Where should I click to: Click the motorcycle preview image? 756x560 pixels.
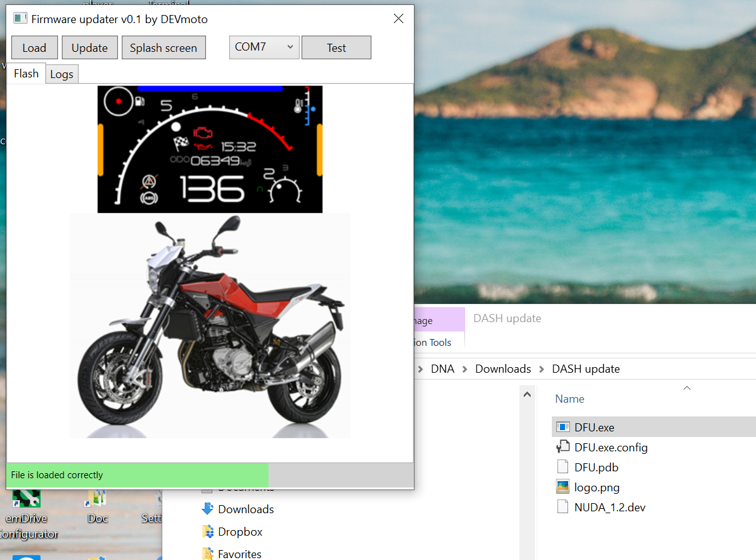click(x=210, y=325)
